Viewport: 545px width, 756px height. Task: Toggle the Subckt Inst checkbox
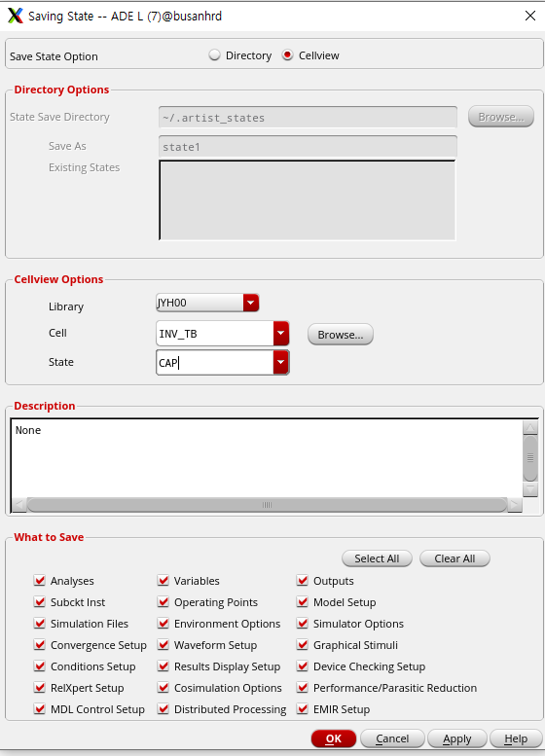point(40,601)
